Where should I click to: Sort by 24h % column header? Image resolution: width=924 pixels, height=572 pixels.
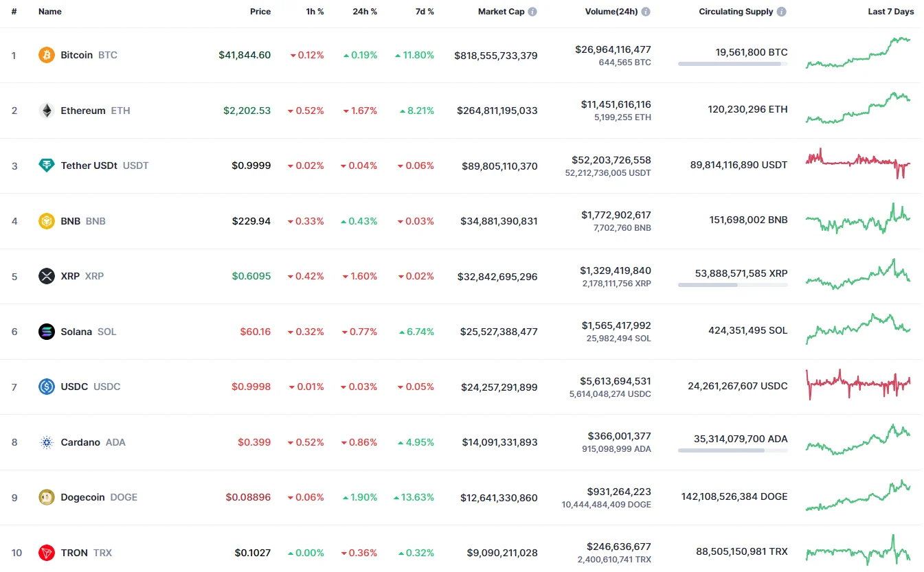click(364, 12)
